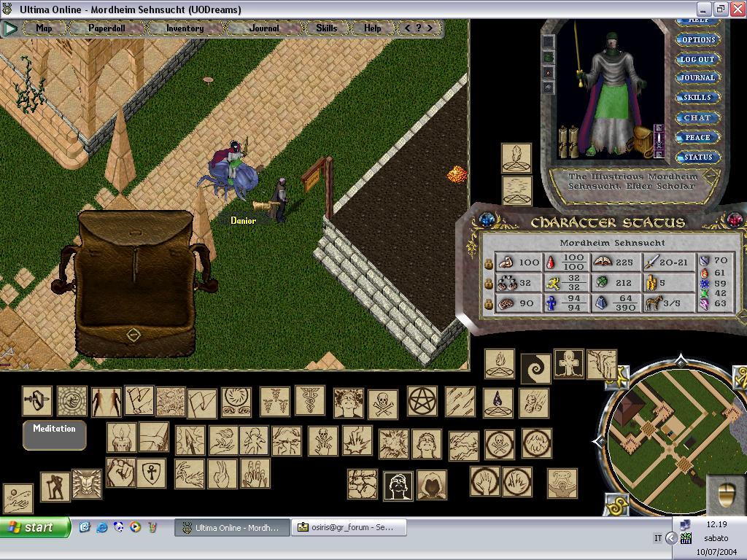This screenshot has width=747, height=560.
Task: Select the pentagram spell icon
Action: [422, 402]
